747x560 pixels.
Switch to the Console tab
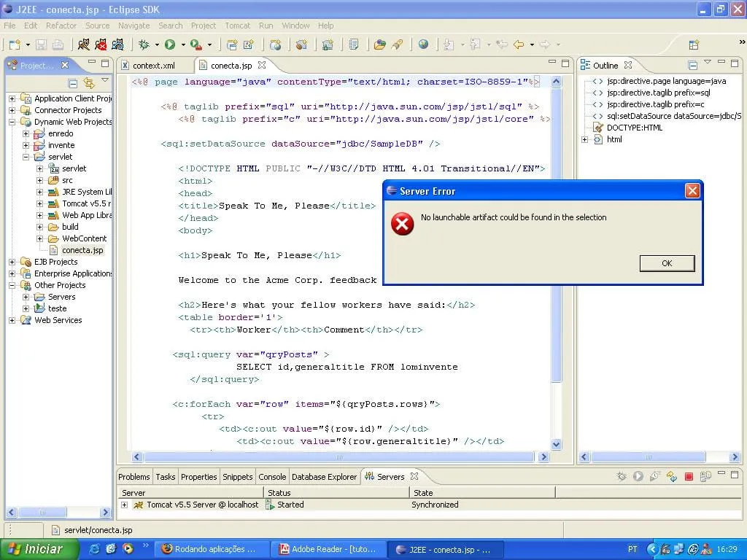(x=272, y=477)
